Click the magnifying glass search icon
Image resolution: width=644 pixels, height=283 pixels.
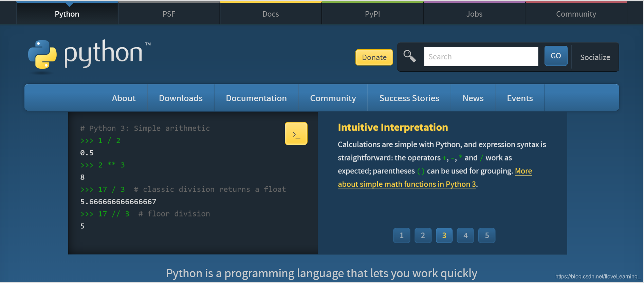pyautogui.click(x=409, y=56)
